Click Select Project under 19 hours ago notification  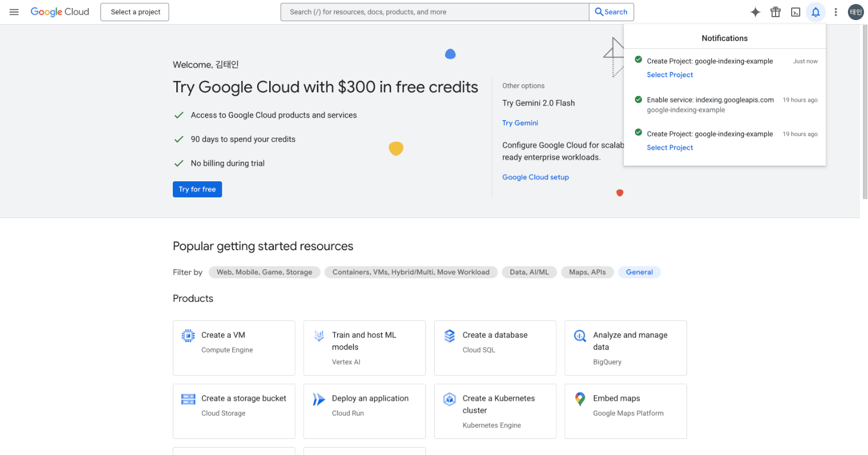[670, 147]
